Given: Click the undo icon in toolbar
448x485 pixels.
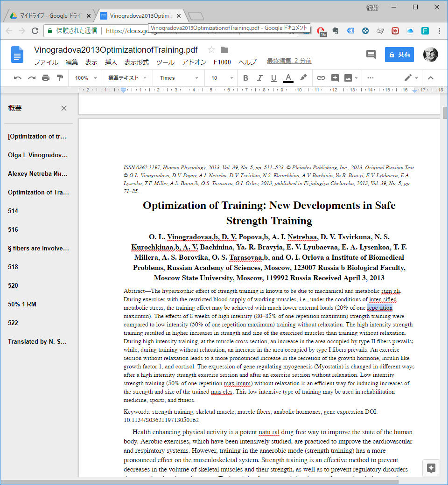Looking at the screenshot, I should click(x=18, y=78).
